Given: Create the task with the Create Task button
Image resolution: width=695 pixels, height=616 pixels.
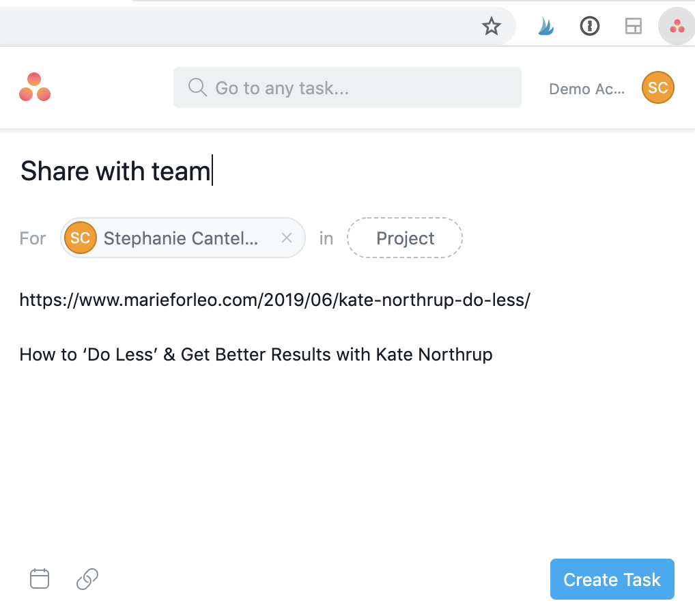Looking at the screenshot, I should pyautogui.click(x=612, y=579).
